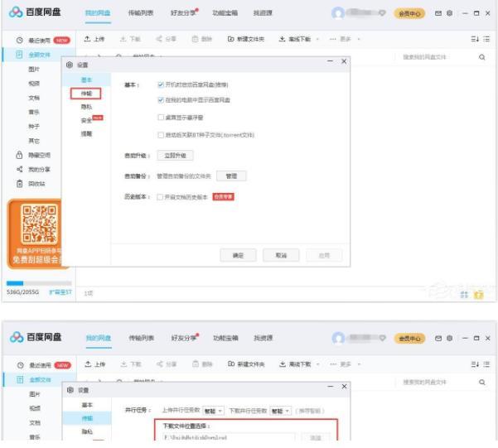
Task: Click the 上传 upload icon in lower toolbar
Action: pos(88,364)
